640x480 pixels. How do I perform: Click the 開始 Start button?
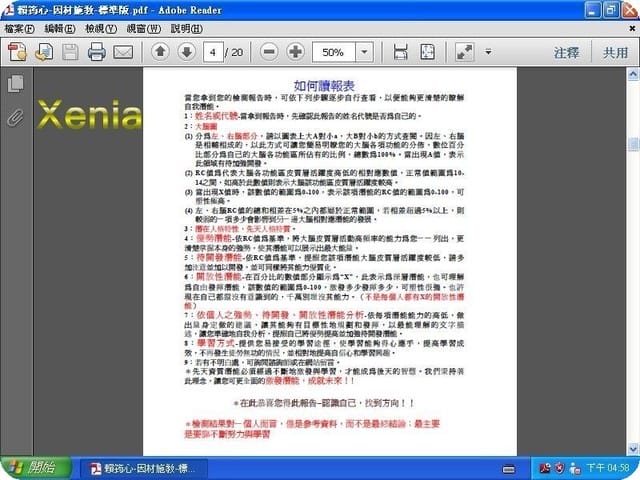(36, 468)
